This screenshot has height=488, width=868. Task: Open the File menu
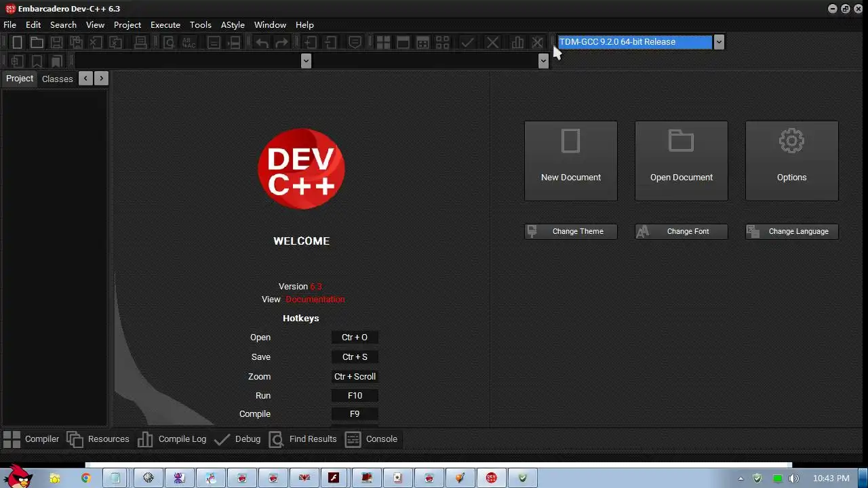(x=9, y=24)
